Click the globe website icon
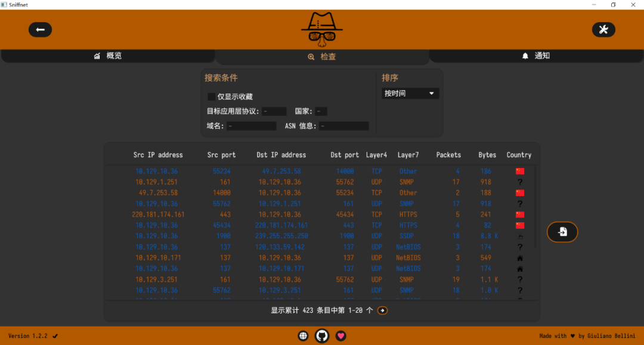Viewport: 644px width, 345px height. click(303, 335)
